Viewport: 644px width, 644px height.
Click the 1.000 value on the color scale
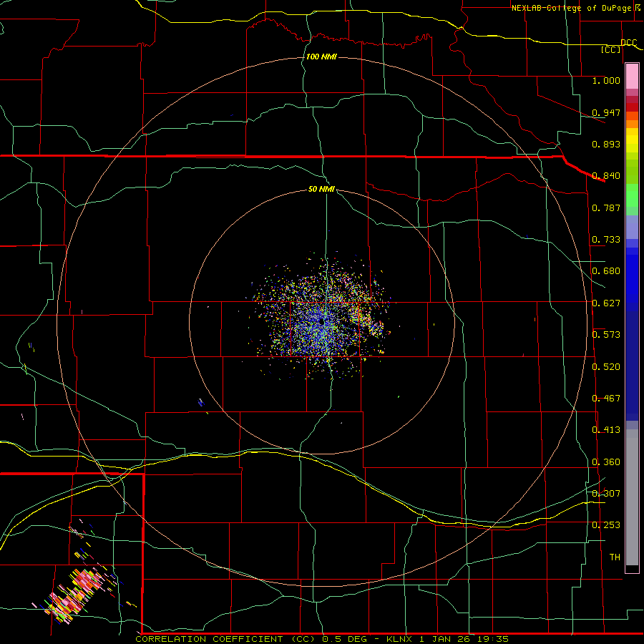point(606,80)
